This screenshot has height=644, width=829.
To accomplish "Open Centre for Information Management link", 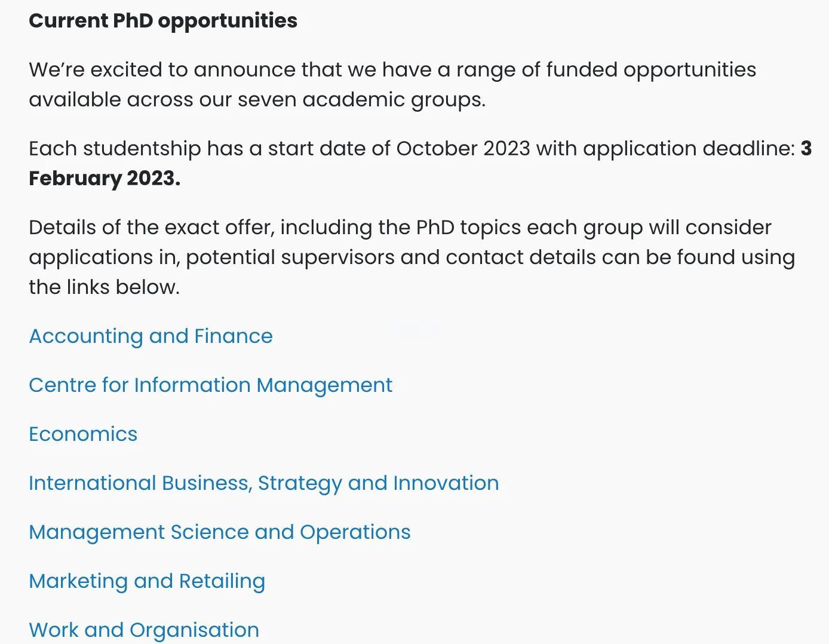I will click(211, 385).
